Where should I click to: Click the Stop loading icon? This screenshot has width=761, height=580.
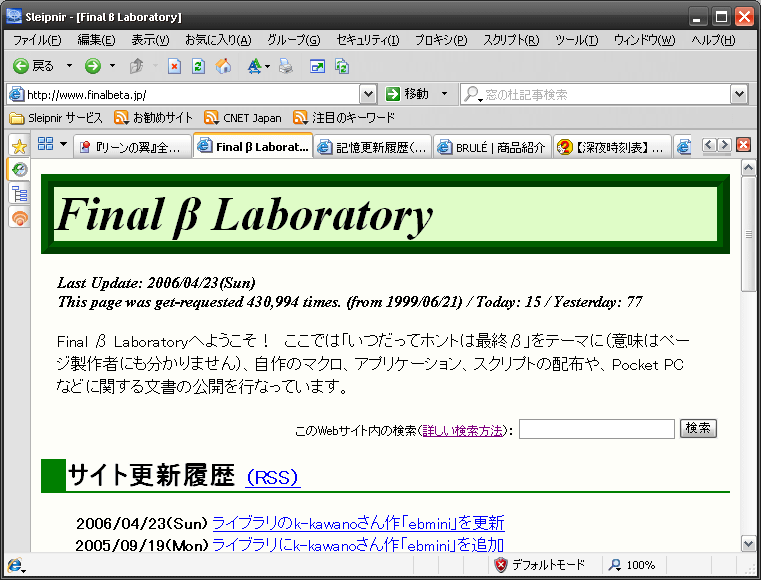click(x=174, y=66)
